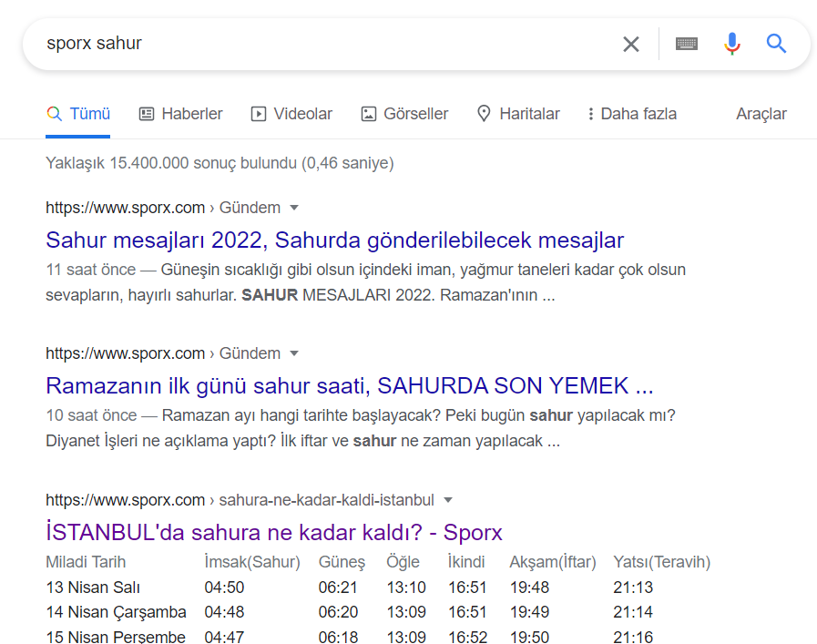817x644 pixels.
Task: Clear the search box with the X icon
Action: pyautogui.click(x=631, y=45)
